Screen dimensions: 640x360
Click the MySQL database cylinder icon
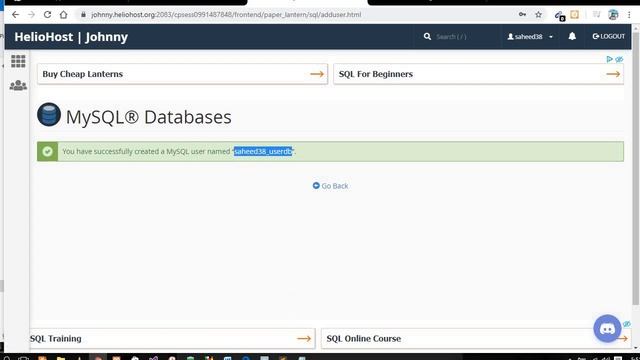click(49, 114)
